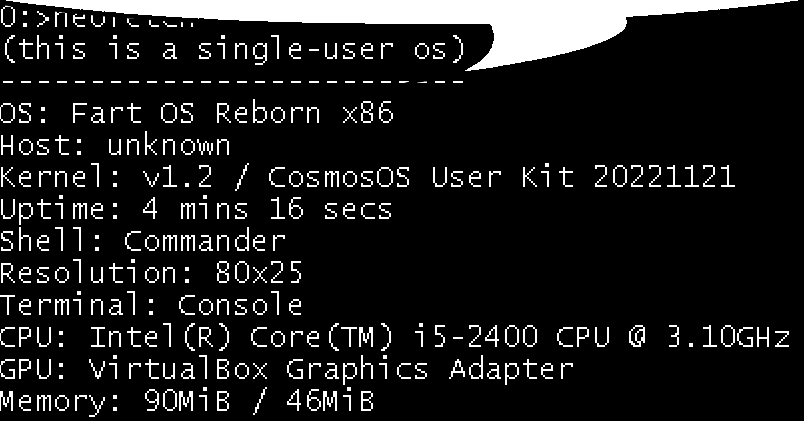Viewport: 804px width, 421px height.
Task: Click the "(this is a single-user os)" line
Action: (233, 49)
